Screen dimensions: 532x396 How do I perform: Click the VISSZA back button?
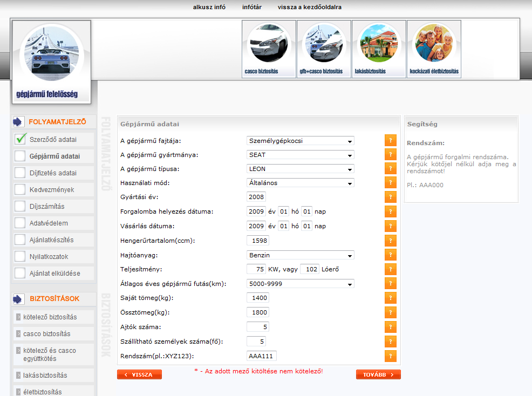(x=139, y=374)
